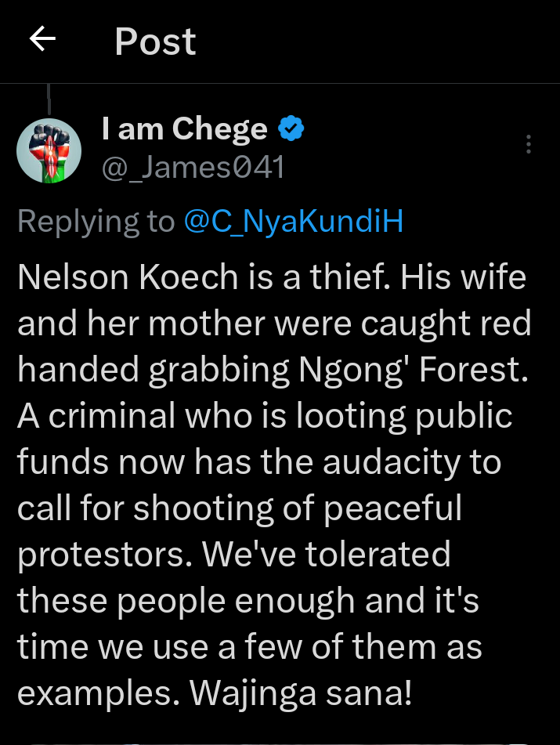560x745 pixels.
Task: Open the raised-fist profile avatar
Action: pyautogui.click(x=49, y=151)
